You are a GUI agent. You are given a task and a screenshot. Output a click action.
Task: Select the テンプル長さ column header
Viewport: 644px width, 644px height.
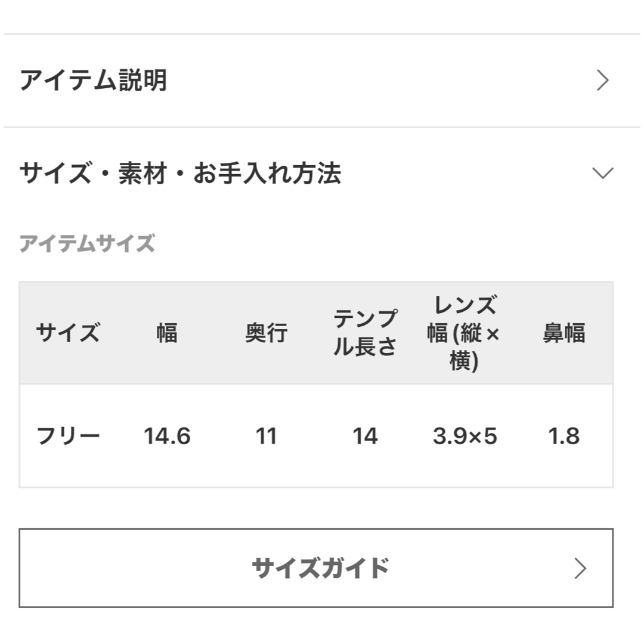click(x=365, y=333)
